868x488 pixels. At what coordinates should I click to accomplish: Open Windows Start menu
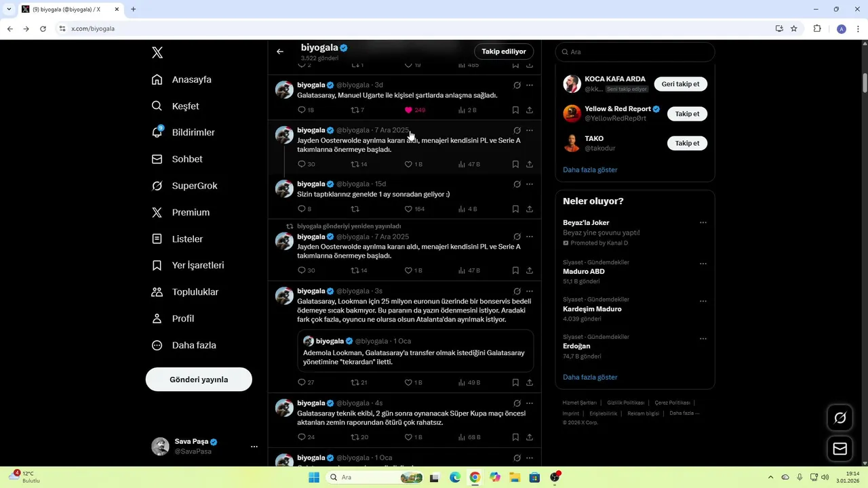tap(313, 477)
